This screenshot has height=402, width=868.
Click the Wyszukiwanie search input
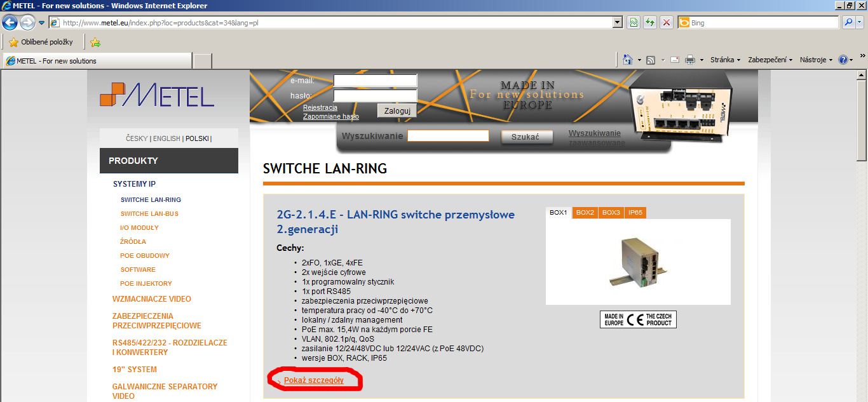point(448,136)
